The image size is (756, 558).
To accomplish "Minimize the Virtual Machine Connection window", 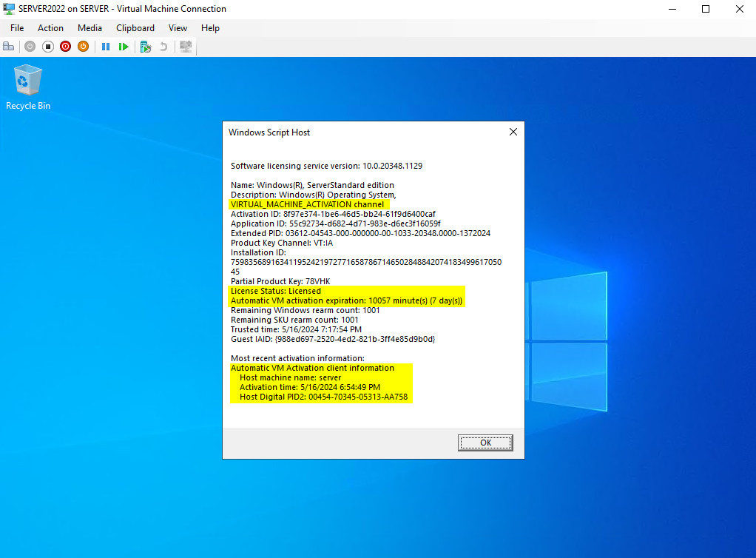I will coord(672,9).
